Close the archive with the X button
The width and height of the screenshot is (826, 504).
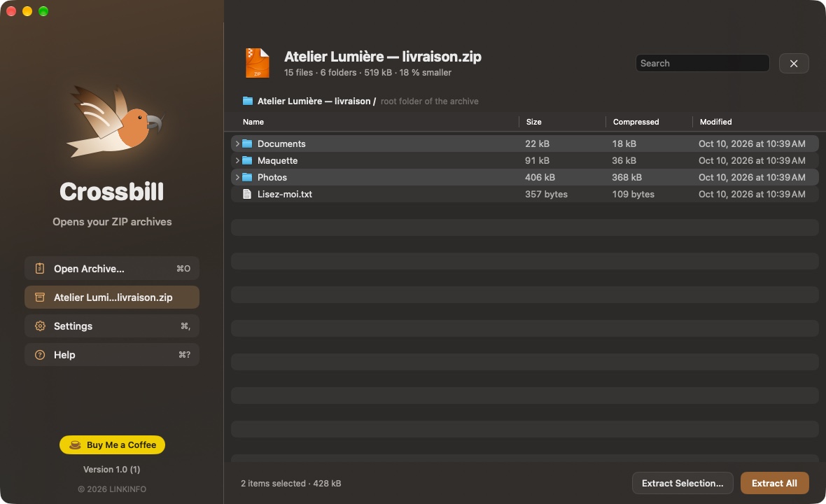coord(794,64)
